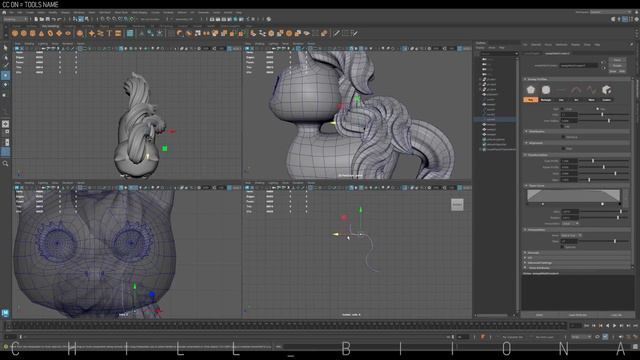The image size is (640, 360).
Task: Enable the Align checkbox
Action: 563,149
